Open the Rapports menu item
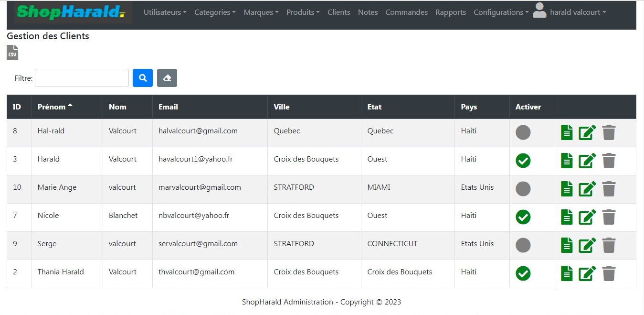Image resolution: width=644 pixels, height=315 pixels. [x=450, y=12]
